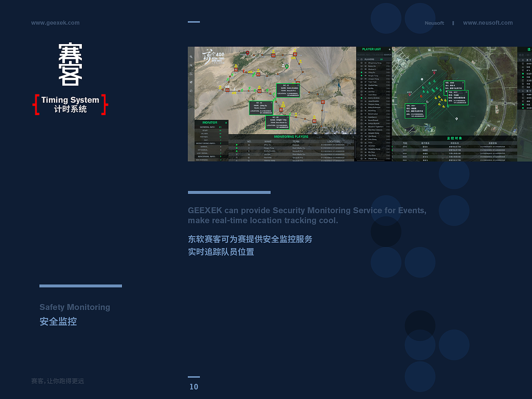
Task: Click the zoom in magnifier on the desert map toolbar
Action: coord(191,57)
